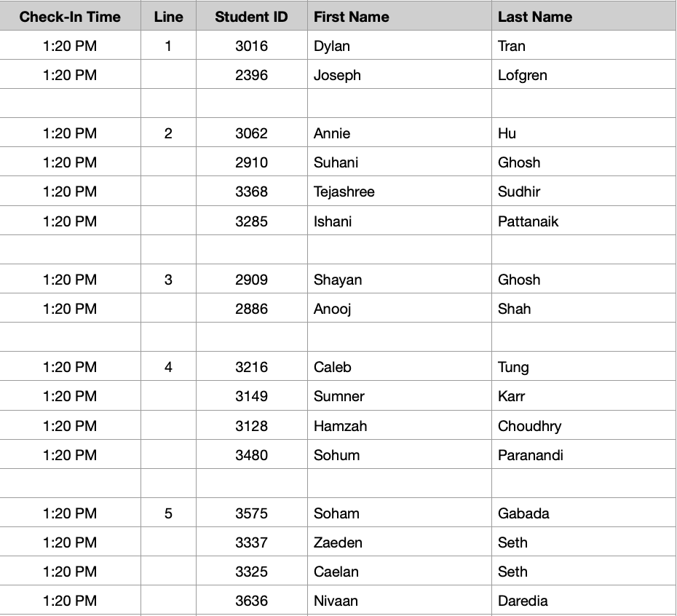
Task: Click check-in time for Annie Hu
Action: point(70,133)
